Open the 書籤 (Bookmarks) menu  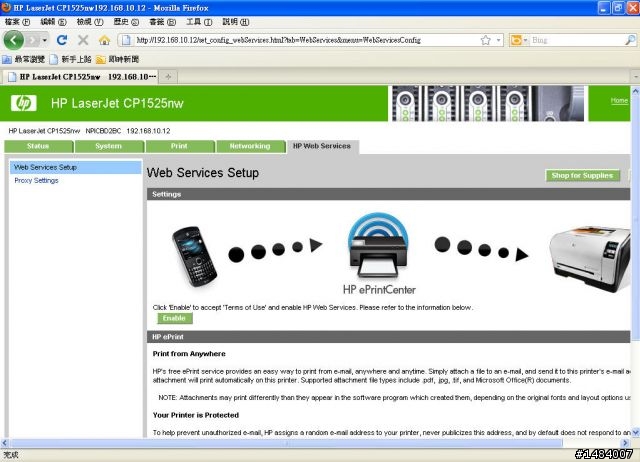(x=162, y=22)
